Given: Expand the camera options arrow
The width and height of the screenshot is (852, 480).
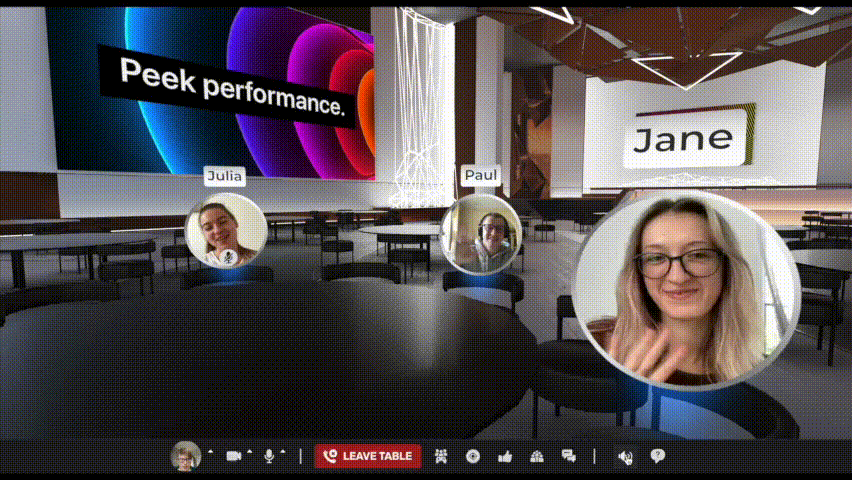Looking at the screenshot, I should [x=249, y=451].
